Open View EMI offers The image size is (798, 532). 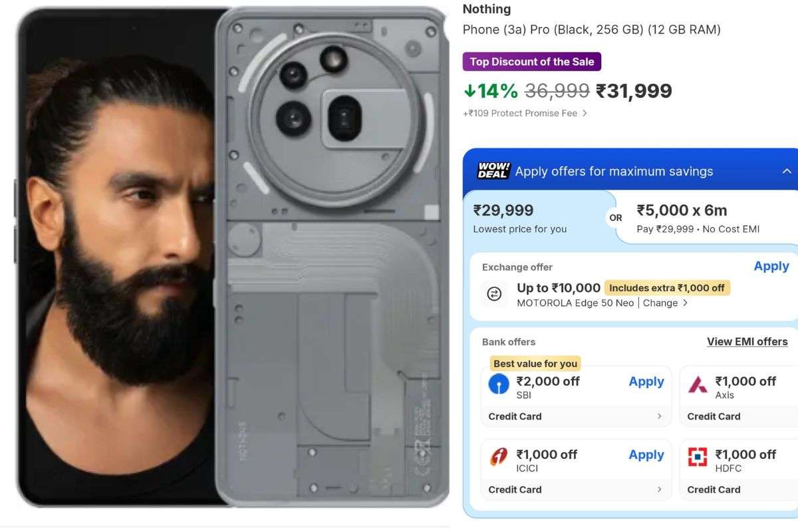pos(747,341)
